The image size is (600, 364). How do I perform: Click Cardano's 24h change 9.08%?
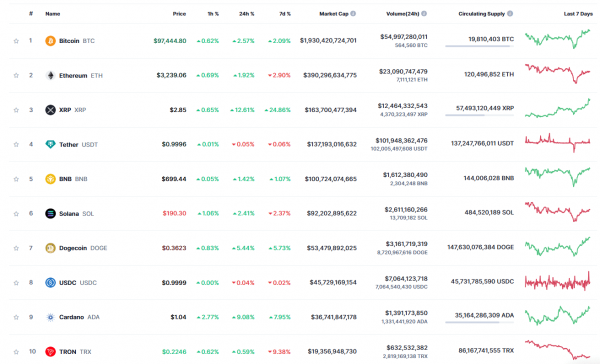pos(243,317)
